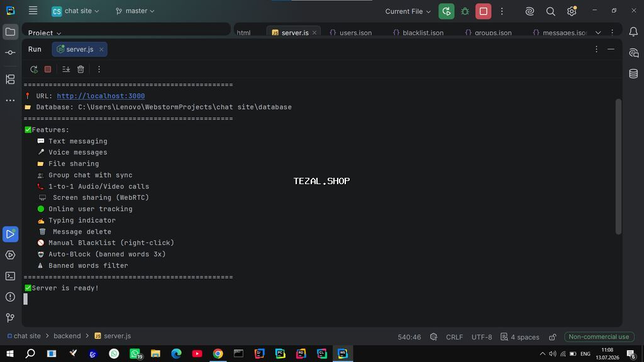The image size is (644, 362).
Task: Open the Services tool window
Action: click(10, 255)
